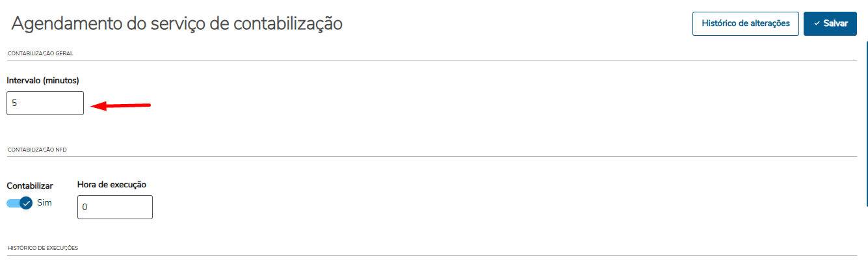Click the Contabilização NFD section header
Image resolution: width=868 pixels, height=268 pixels.
[x=37, y=150]
